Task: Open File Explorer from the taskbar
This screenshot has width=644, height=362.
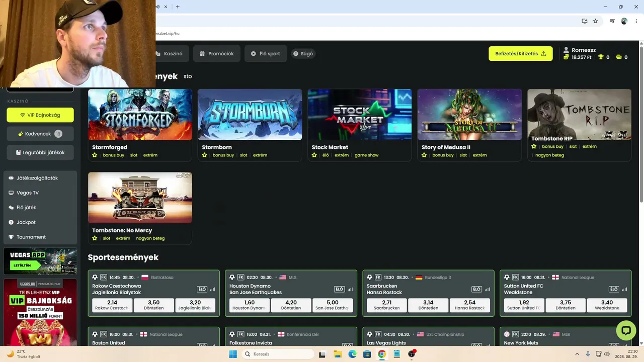Action: click(338, 354)
